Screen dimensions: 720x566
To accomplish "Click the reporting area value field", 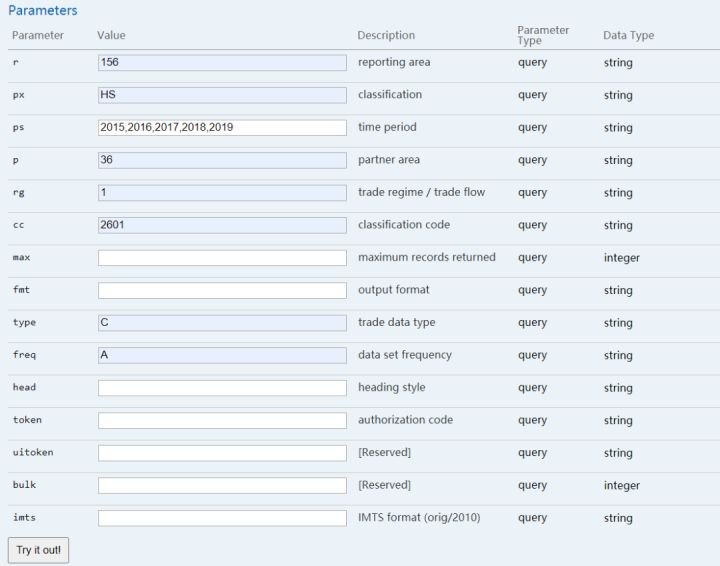I will pos(222,62).
